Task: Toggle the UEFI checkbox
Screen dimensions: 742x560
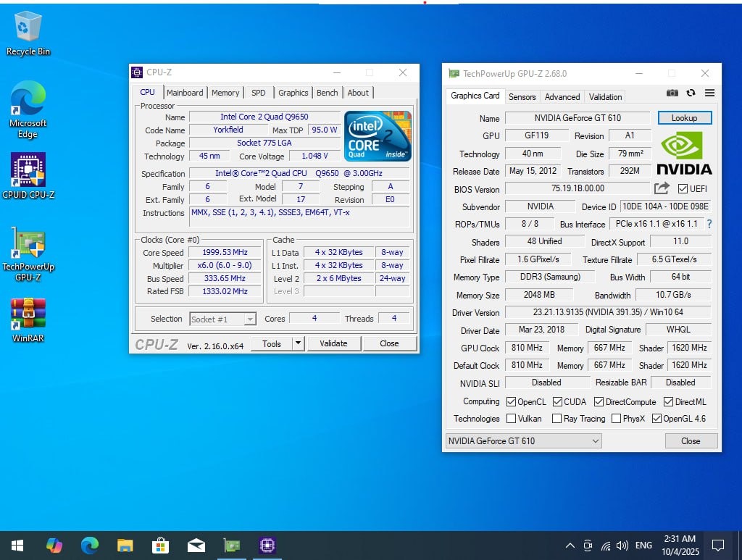Action: click(682, 189)
